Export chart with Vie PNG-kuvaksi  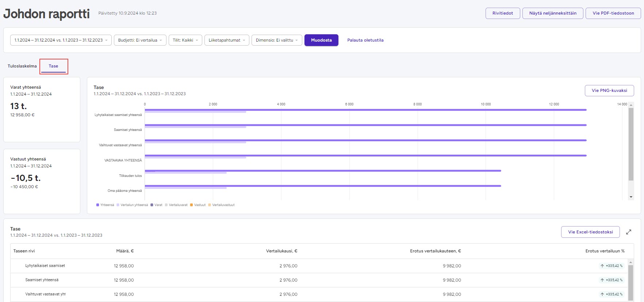[609, 90]
